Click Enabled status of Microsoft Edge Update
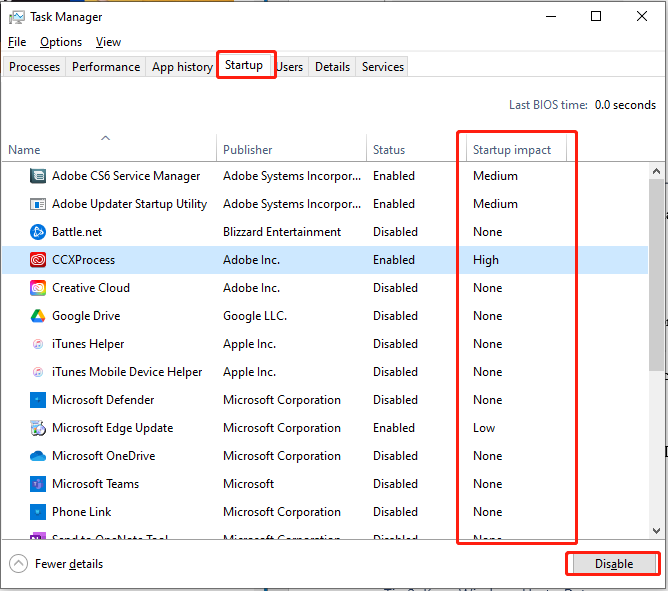This screenshot has width=668, height=591. [394, 428]
